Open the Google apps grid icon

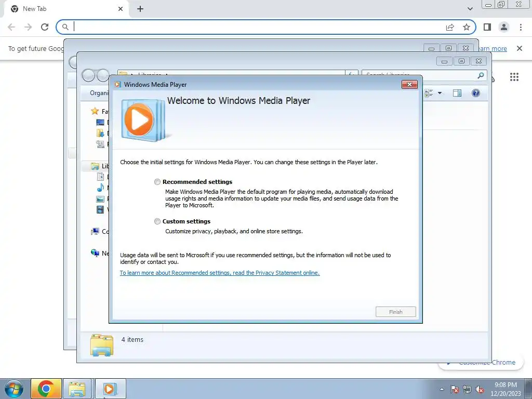[x=514, y=77]
